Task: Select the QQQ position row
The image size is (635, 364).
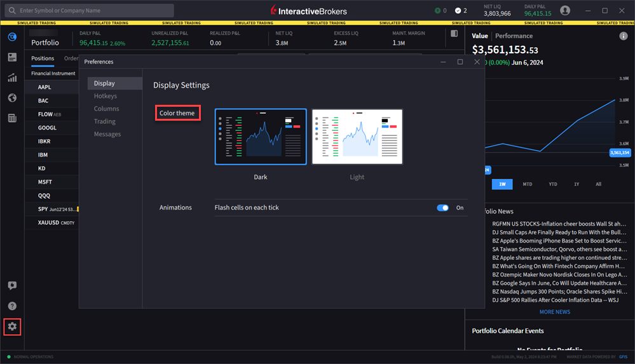Action: (52, 196)
